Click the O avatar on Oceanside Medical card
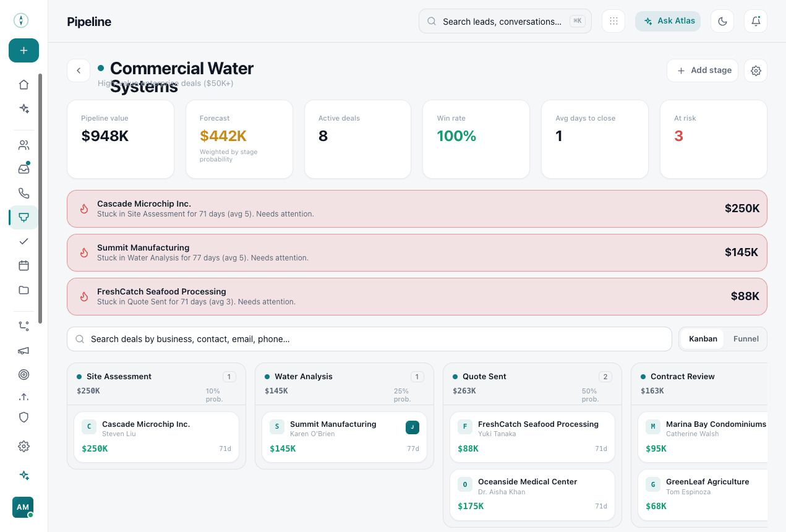Screen dimensions: 786x532 coord(465,484)
